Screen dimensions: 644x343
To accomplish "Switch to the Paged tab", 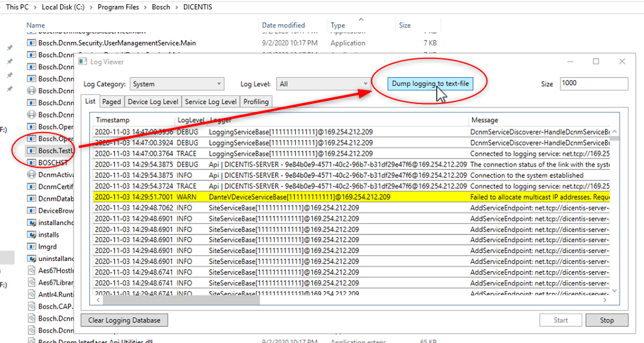I will (111, 102).
